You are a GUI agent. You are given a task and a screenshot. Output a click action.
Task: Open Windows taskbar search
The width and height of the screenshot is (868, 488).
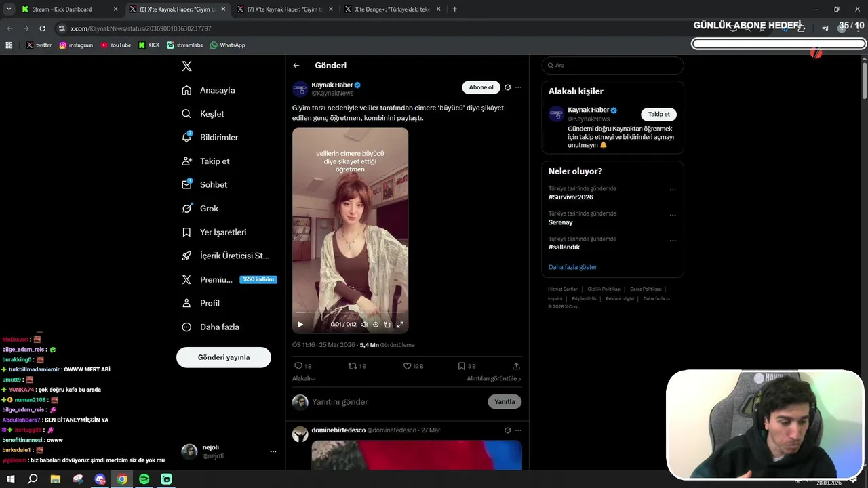click(33, 479)
